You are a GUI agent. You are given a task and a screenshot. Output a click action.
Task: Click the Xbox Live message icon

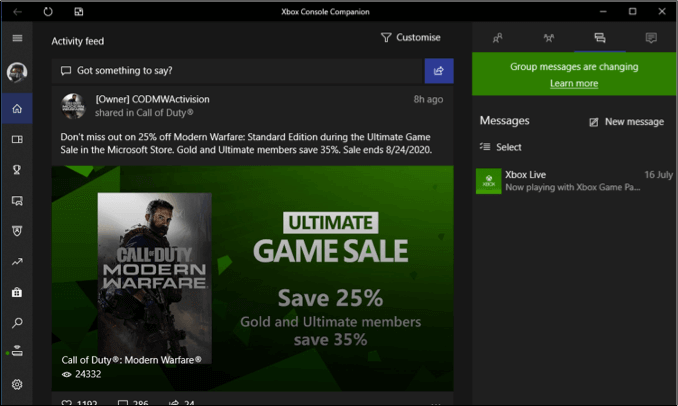pos(489,181)
